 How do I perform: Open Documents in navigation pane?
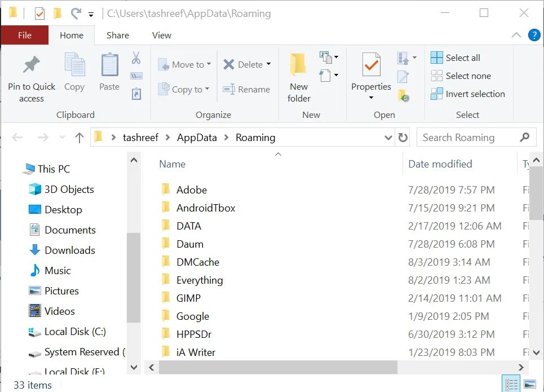pyautogui.click(x=62, y=230)
